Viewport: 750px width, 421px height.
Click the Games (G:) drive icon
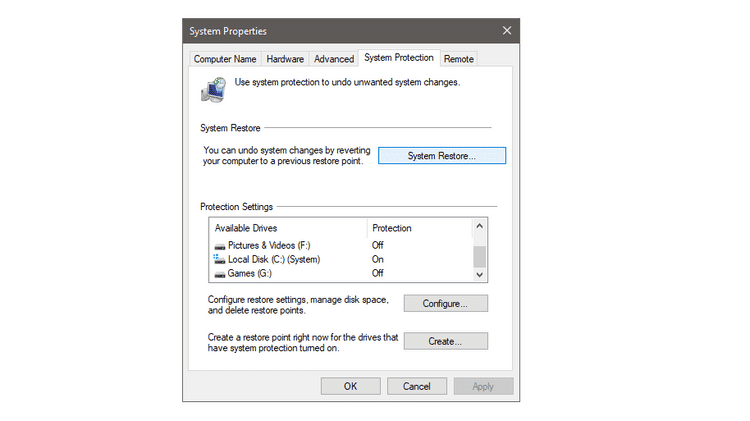click(220, 274)
